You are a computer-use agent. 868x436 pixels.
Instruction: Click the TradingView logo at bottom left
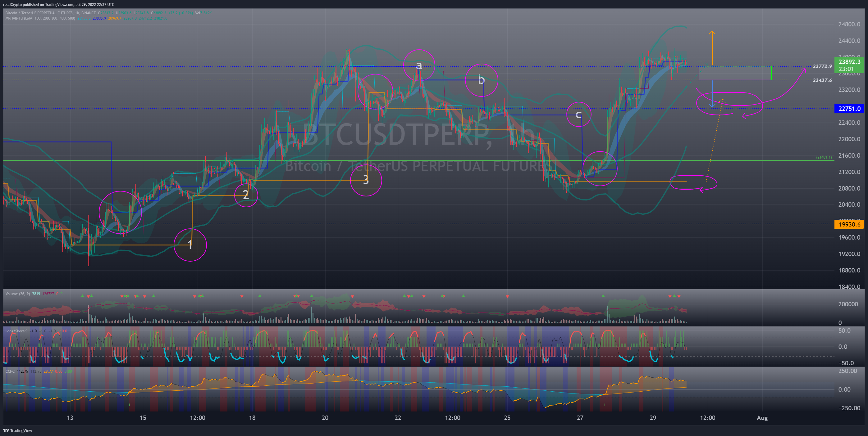pyautogui.click(x=18, y=430)
